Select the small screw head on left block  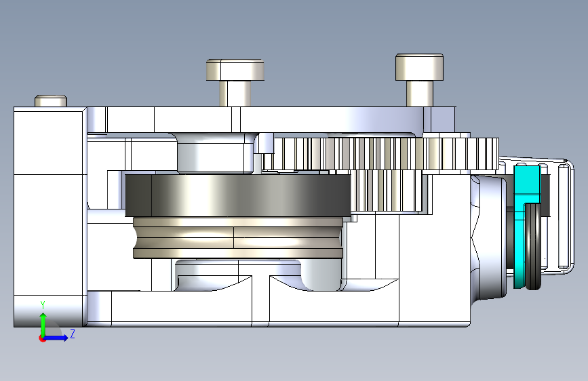[51, 101]
